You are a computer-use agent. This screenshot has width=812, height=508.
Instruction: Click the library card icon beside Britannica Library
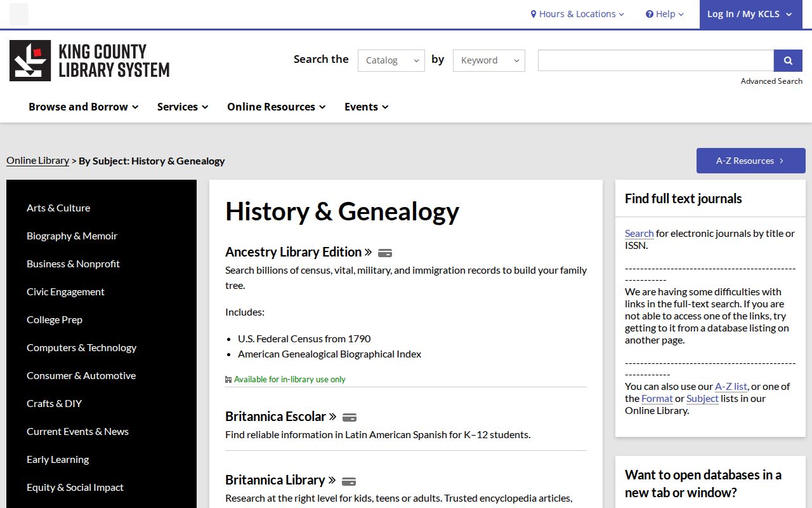pos(349,481)
